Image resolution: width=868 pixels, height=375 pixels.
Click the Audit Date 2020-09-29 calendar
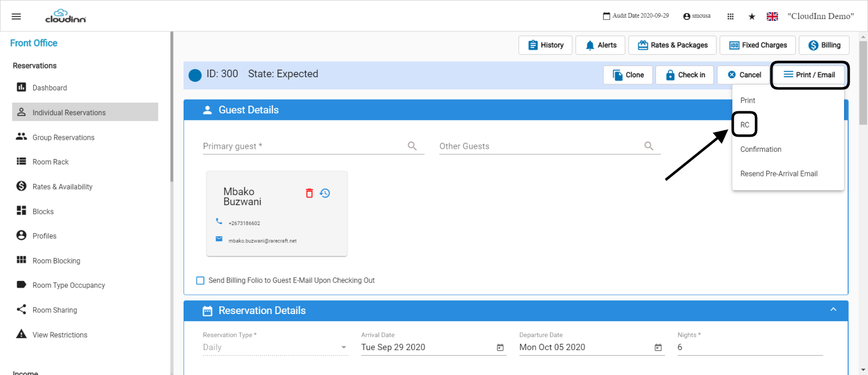[636, 16]
